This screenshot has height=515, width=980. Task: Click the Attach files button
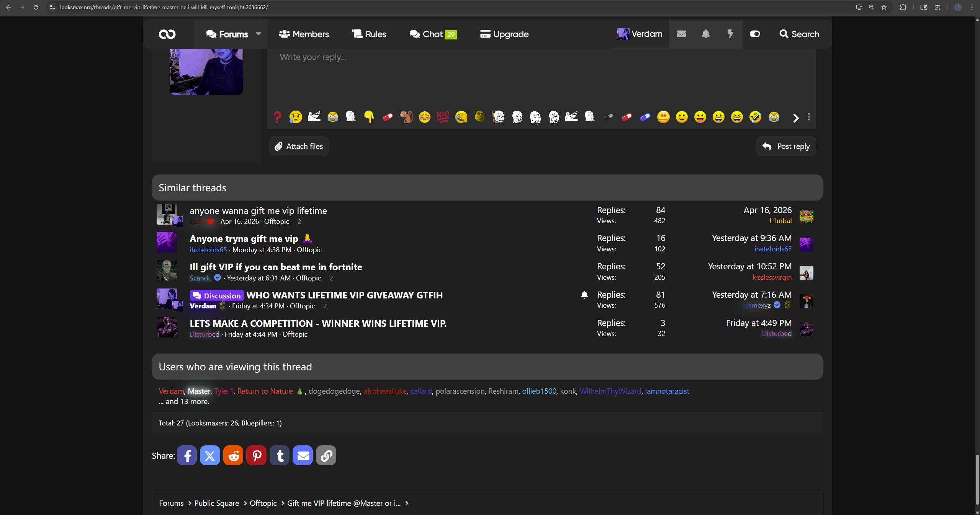click(299, 146)
